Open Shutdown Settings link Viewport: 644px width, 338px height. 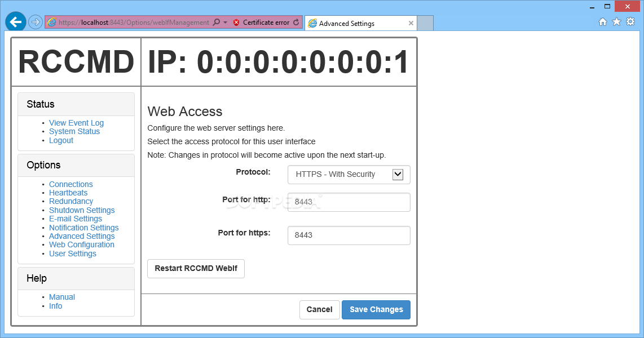point(82,210)
